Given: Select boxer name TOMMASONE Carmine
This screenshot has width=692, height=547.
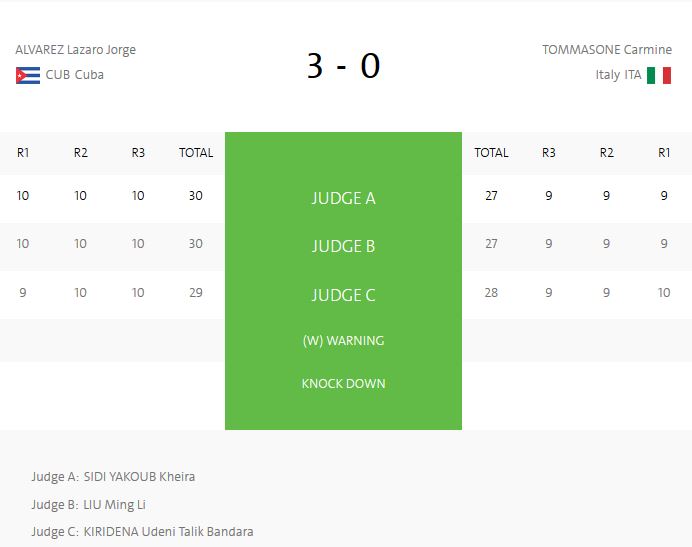Looking at the screenshot, I should (607, 50).
